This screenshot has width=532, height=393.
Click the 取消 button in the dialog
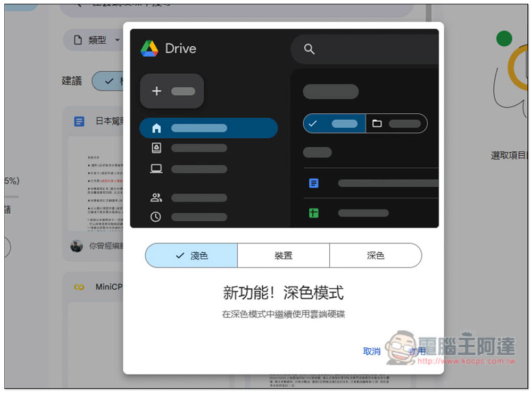371,352
